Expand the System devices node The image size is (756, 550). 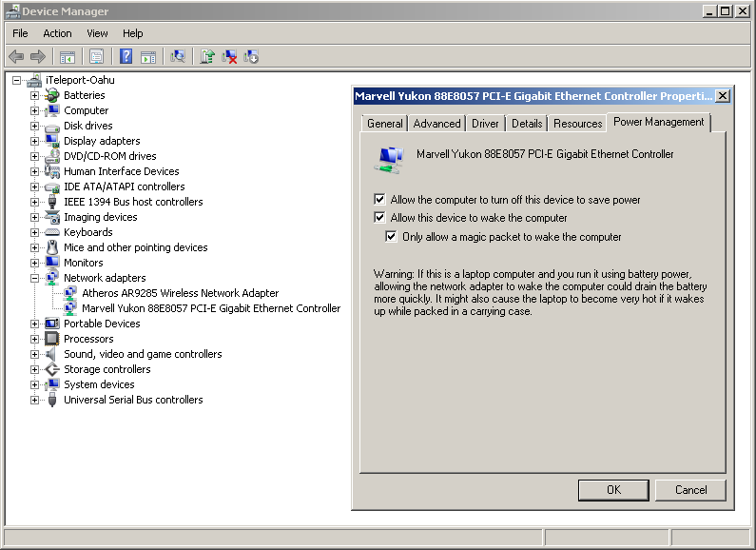pyautogui.click(x=34, y=384)
